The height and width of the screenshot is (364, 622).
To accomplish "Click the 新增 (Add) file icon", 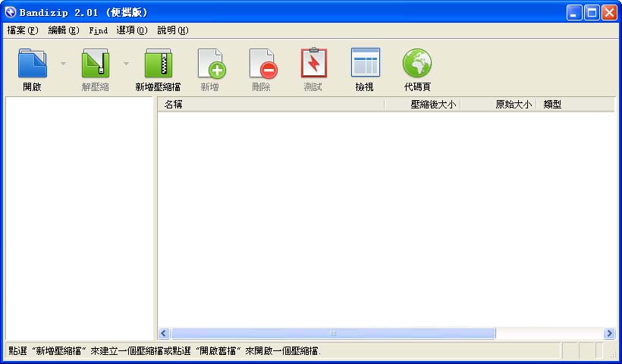I will pos(210,64).
